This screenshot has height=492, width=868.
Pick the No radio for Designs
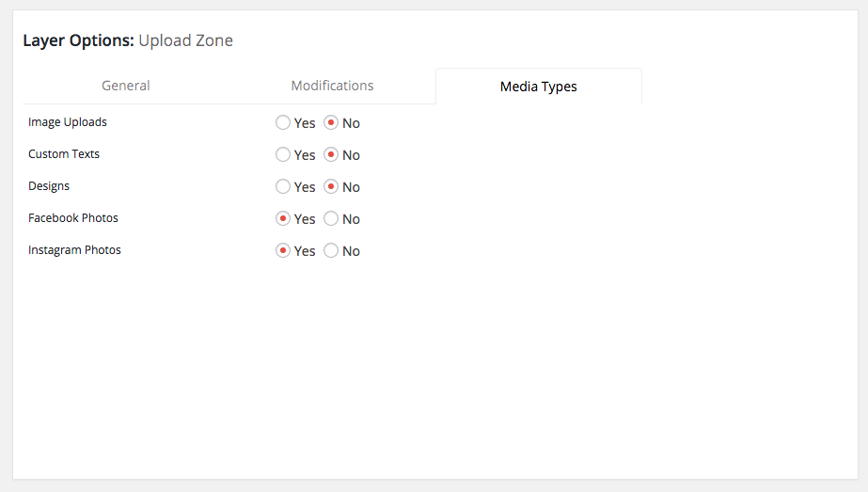tap(331, 187)
